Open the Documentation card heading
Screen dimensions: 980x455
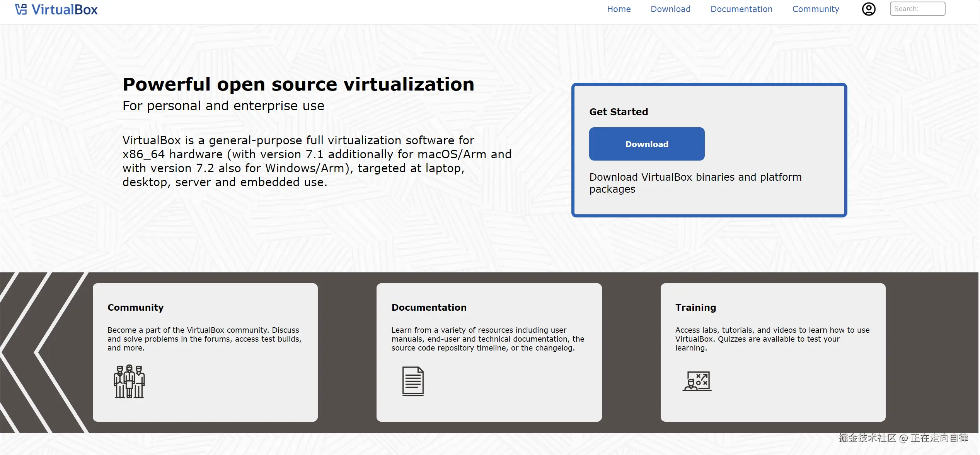pos(429,307)
